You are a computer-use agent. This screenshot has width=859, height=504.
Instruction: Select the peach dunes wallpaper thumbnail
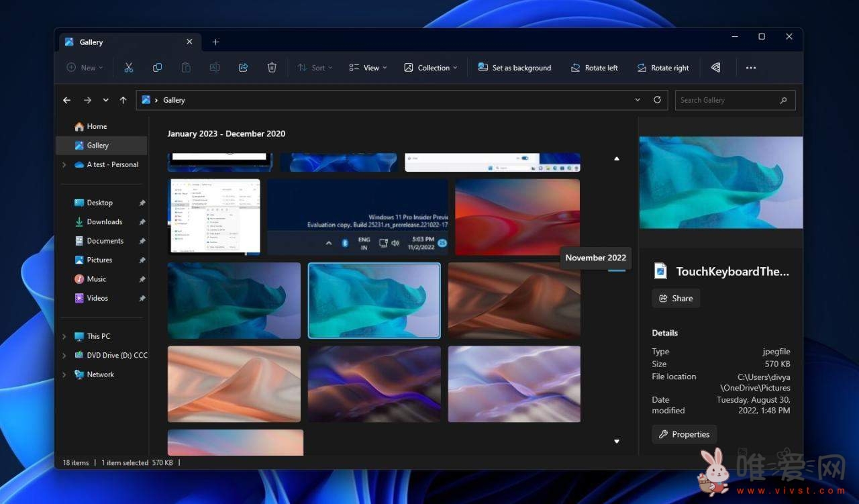(234, 384)
